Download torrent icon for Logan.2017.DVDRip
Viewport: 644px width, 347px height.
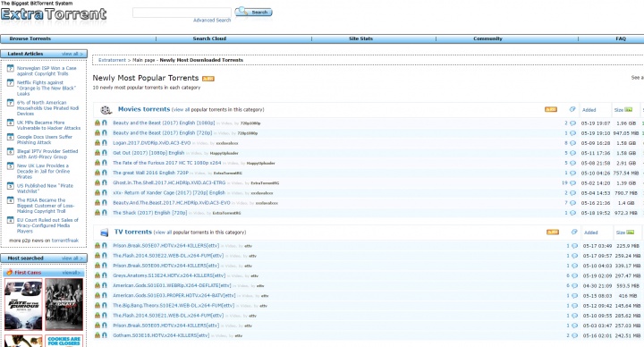tap(97, 143)
